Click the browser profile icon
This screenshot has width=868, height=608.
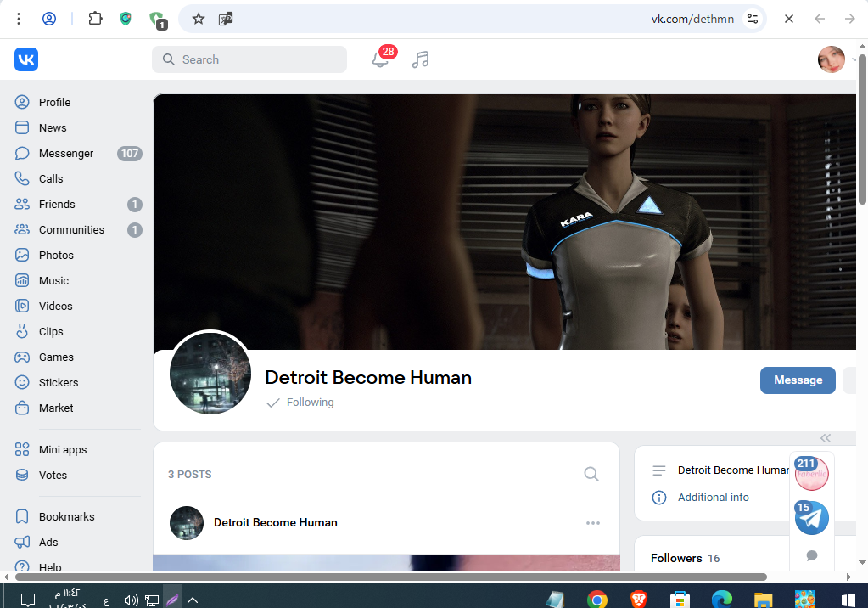tap(49, 19)
